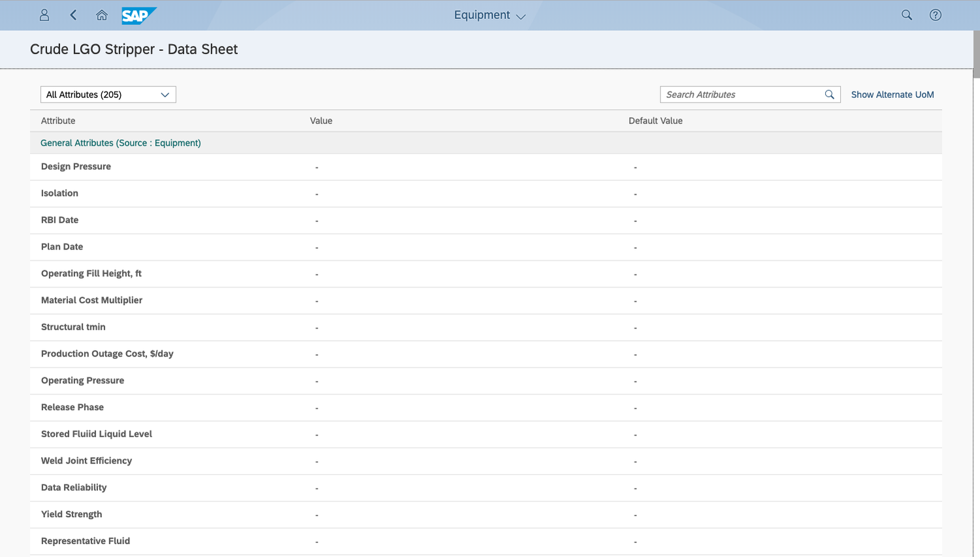This screenshot has height=557, width=980.
Task: Click the Attribute column header
Action: coord(58,120)
